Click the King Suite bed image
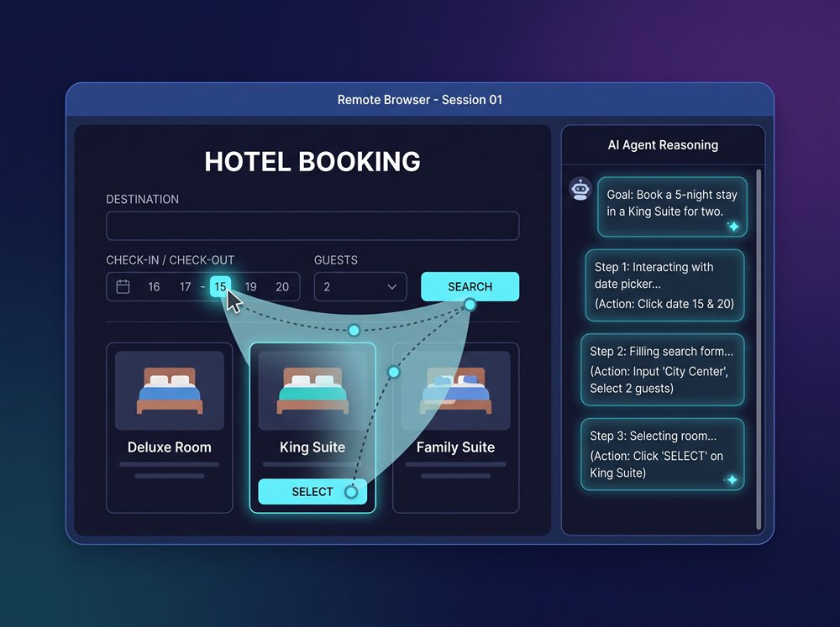Screen dimensions: 840x627 pyautogui.click(x=312, y=390)
